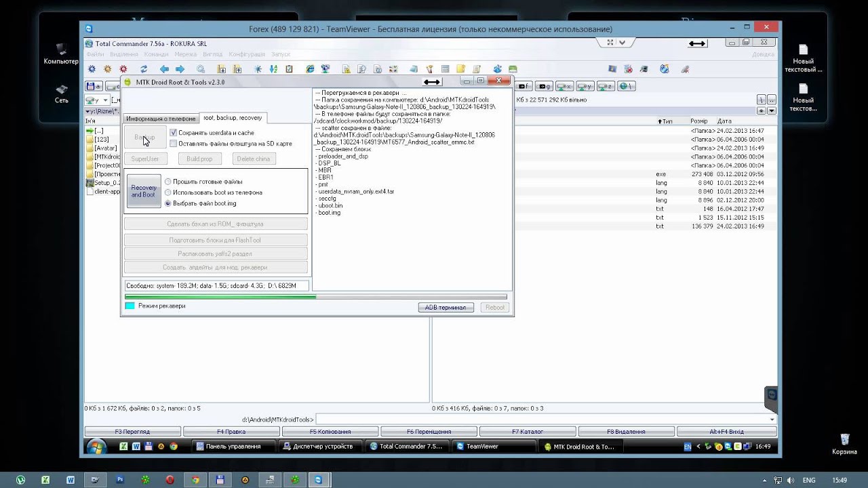This screenshot has height=488, width=868.
Task: Switch to Панель управления taskbar window
Action: pyautogui.click(x=234, y=447)
